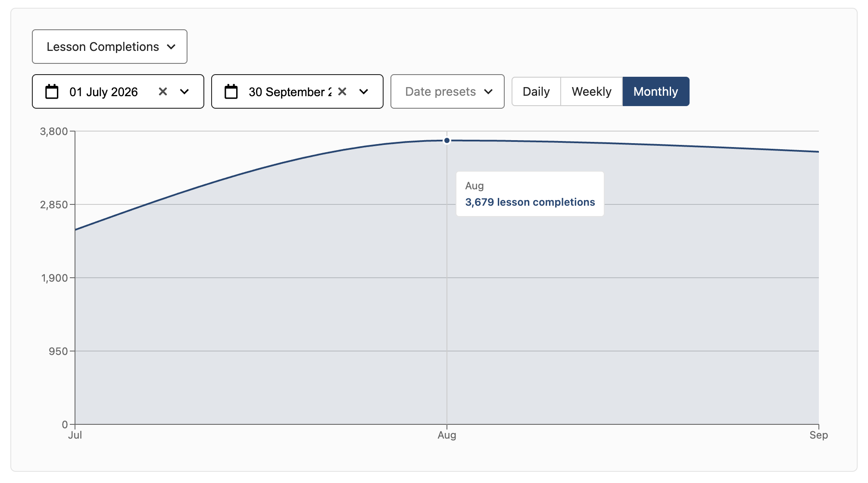Click the calendar icon in start date field
The height and width of the screenshot is (483, 868).
click(x=52, y=91)
